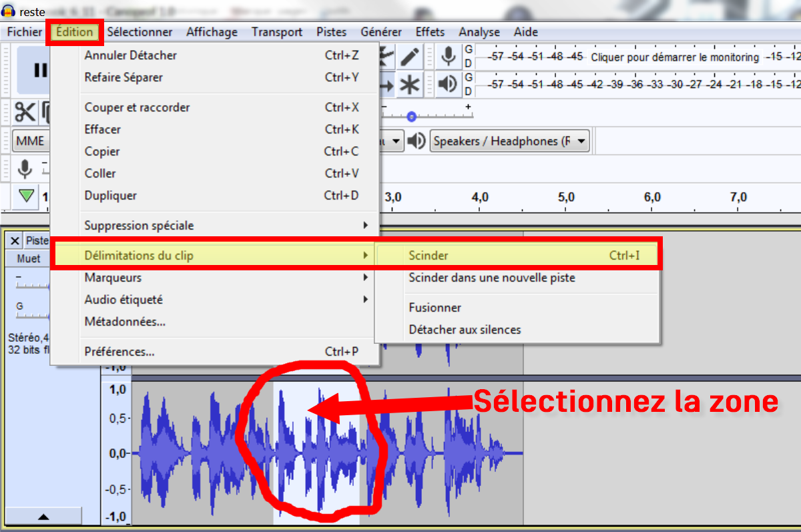The width and height of the screenshot is (801, 532).
Task: Click the Pause button on the transport toolbar
Action: (40, 69)
